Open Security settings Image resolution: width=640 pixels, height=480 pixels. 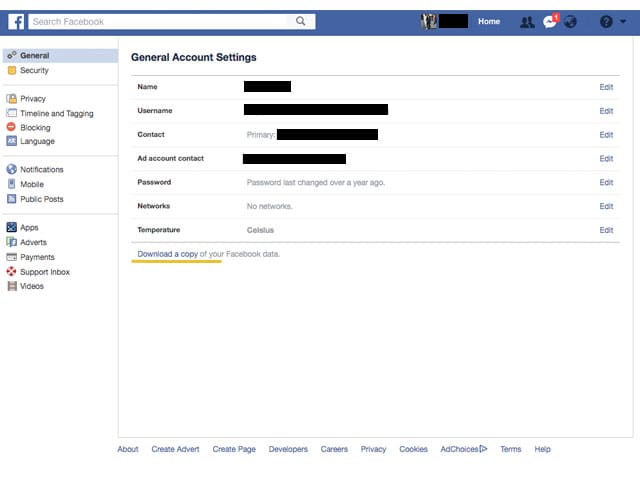(x=34, y=70)
